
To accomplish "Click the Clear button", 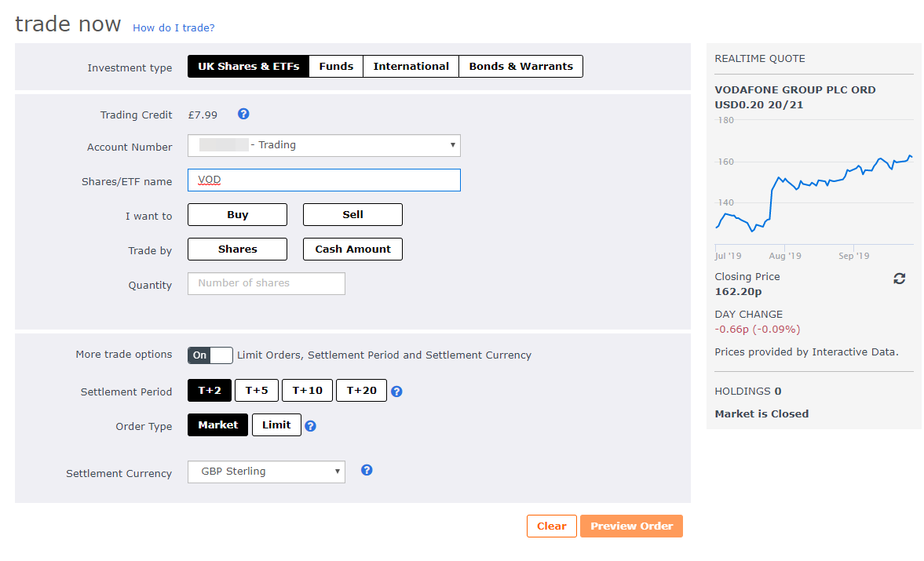I will [x=551, y=526].
